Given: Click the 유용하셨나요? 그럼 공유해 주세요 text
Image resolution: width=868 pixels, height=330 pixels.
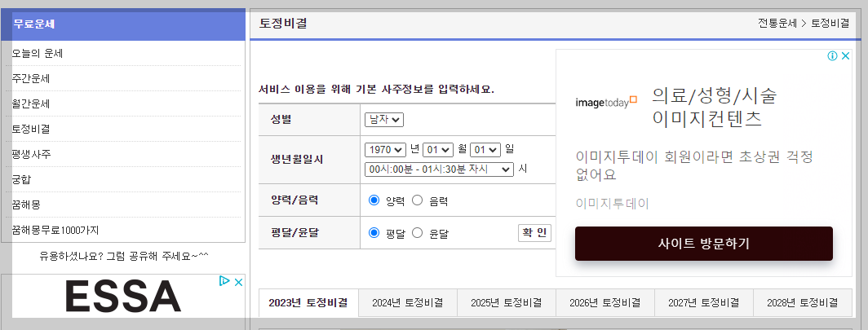Looking at the screenshot, I should click(124, 256).
